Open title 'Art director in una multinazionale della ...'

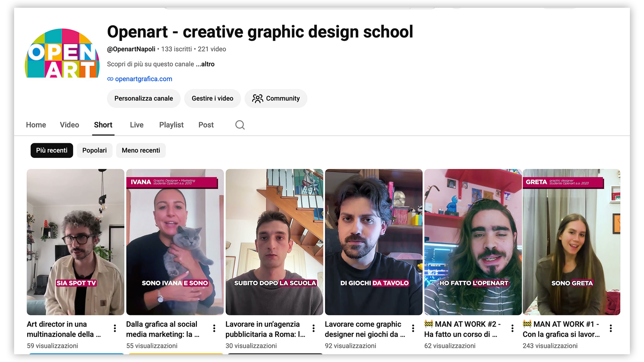click(x=64, y=329)
